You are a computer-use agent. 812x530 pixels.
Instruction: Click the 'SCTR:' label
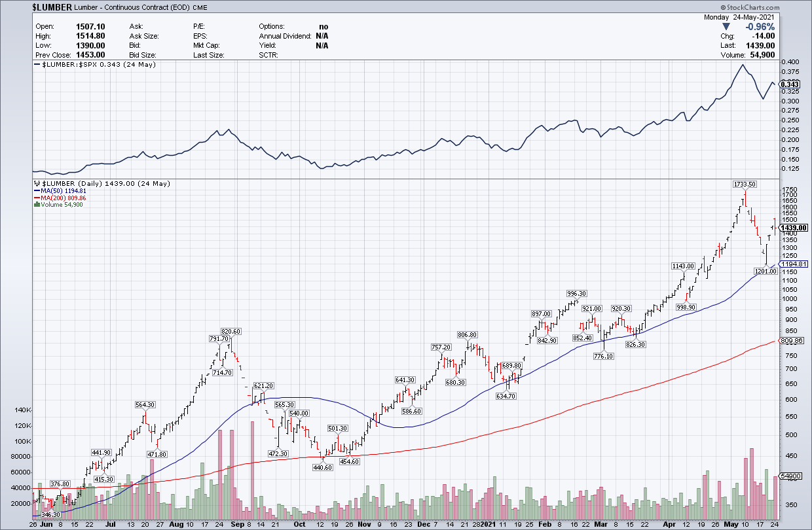point(268,56)
